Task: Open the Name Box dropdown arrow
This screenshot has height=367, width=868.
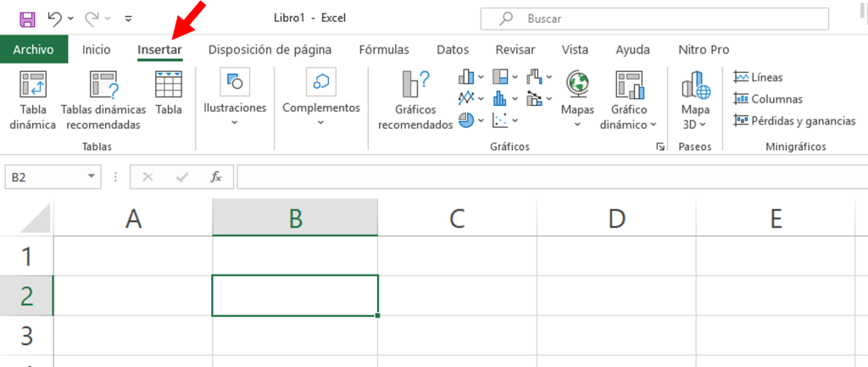Action: (92, 177)
